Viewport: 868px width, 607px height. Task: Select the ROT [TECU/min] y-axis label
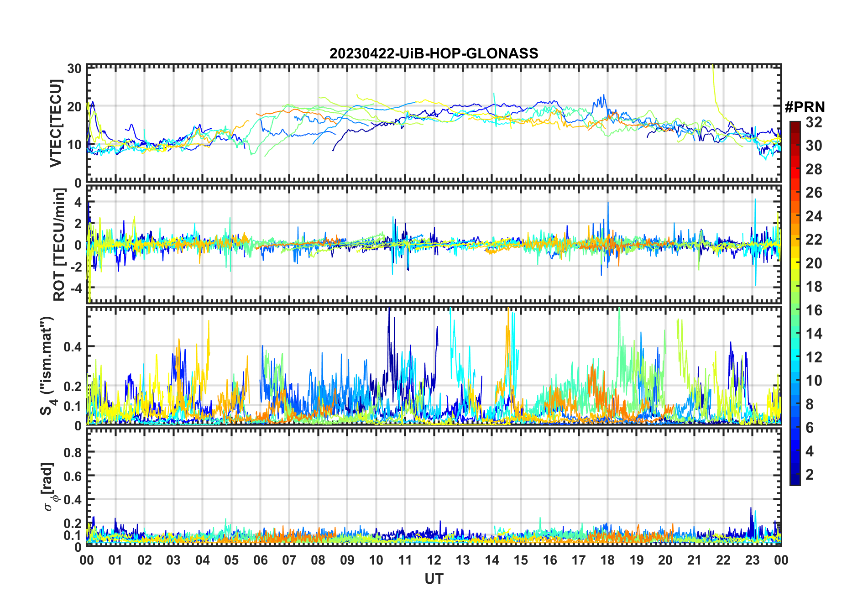(59, 244)
